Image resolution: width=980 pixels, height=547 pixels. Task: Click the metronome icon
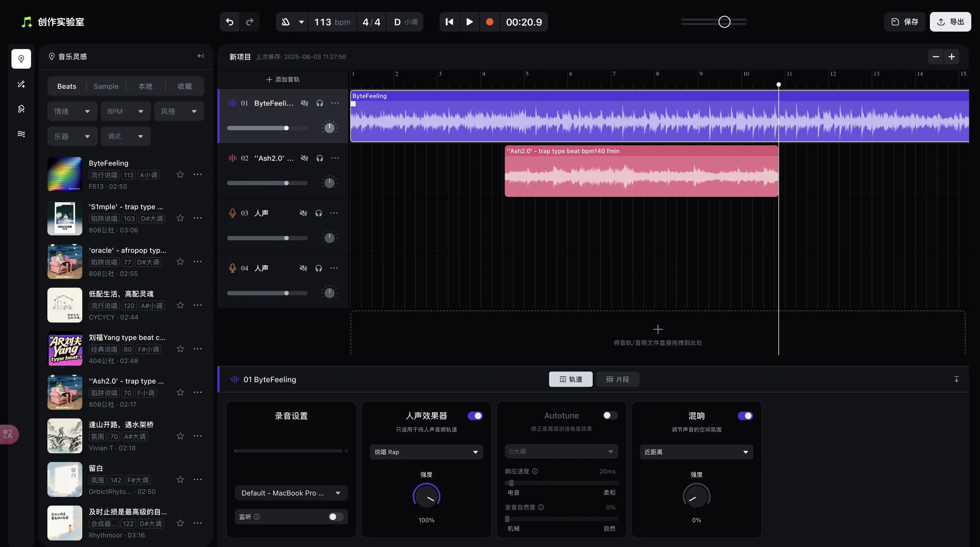pyautogui.click(x=286, y=22)
